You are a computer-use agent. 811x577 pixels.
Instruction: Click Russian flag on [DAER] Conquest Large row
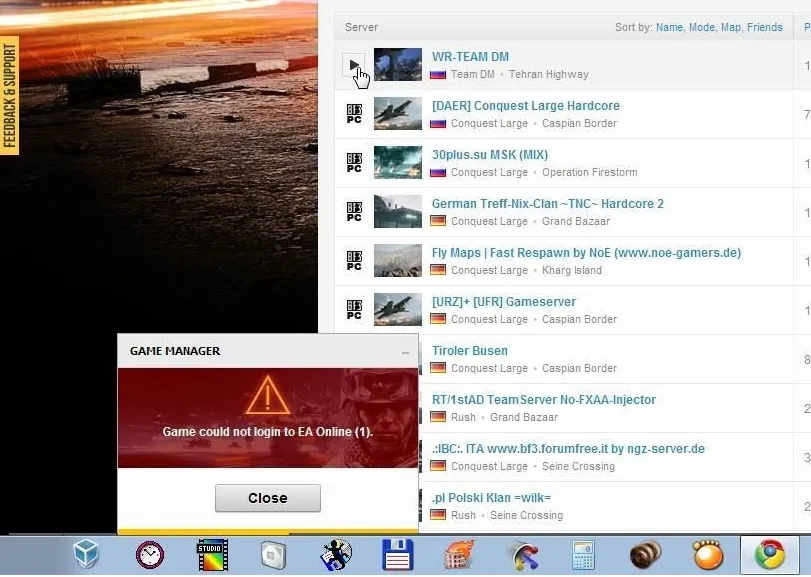pos(438,124)
